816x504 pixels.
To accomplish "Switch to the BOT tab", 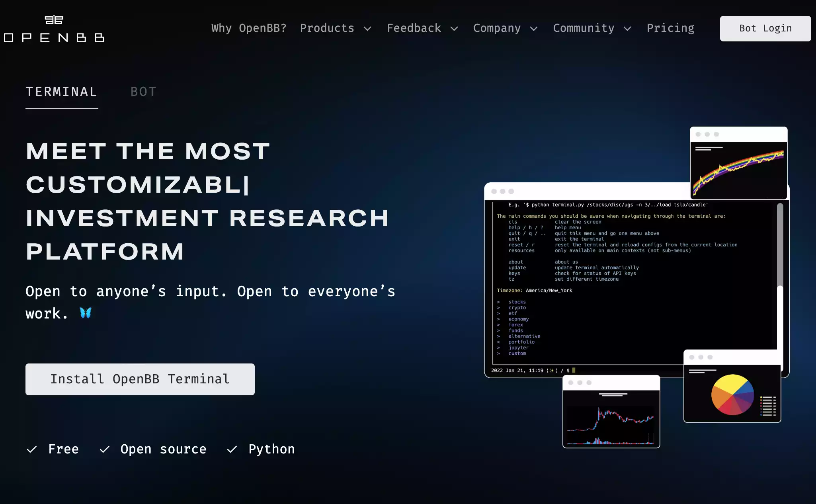I will (143, 92).
